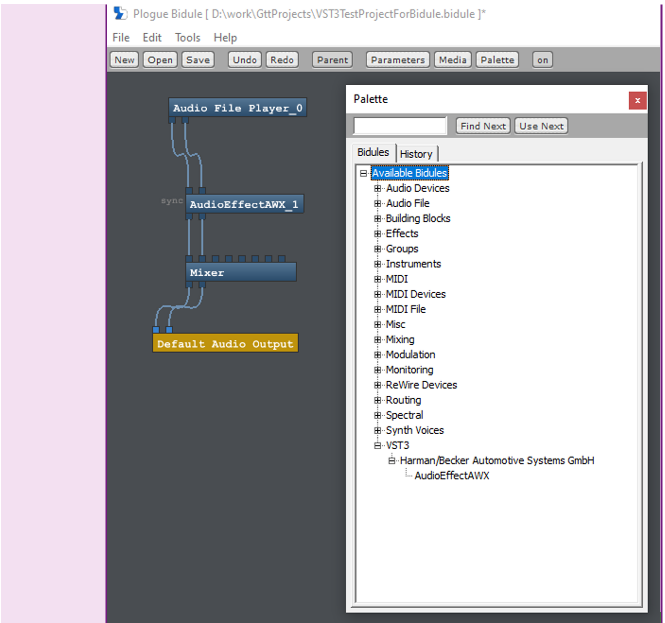Image resolution: width=665 pixels, height=623 pixels.
Task: Collapse the Available Bidules root node
Action: (x=363, y=173)
